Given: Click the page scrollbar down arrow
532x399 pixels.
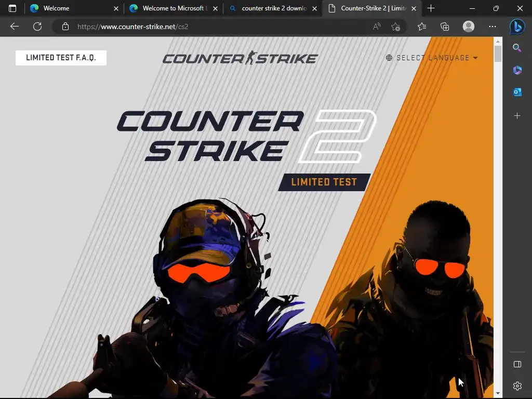Looking at the screenshot, I should point(498,393).
